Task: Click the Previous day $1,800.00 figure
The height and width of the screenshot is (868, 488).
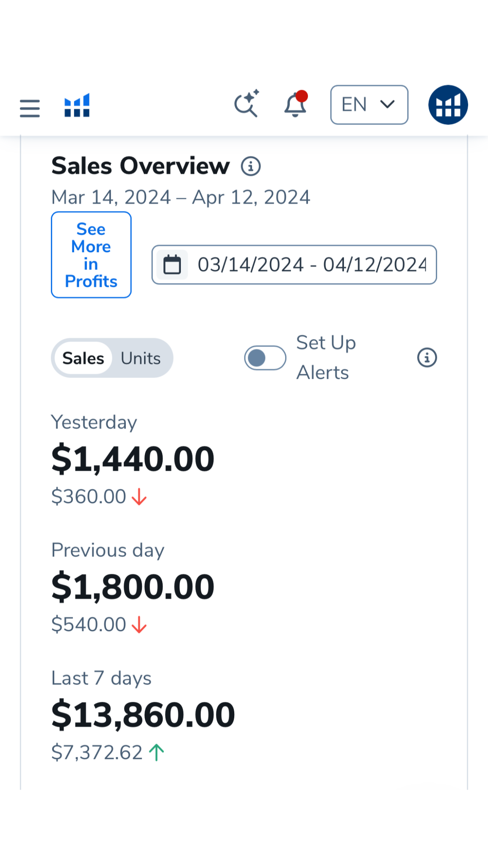Action: click(133, 587)
